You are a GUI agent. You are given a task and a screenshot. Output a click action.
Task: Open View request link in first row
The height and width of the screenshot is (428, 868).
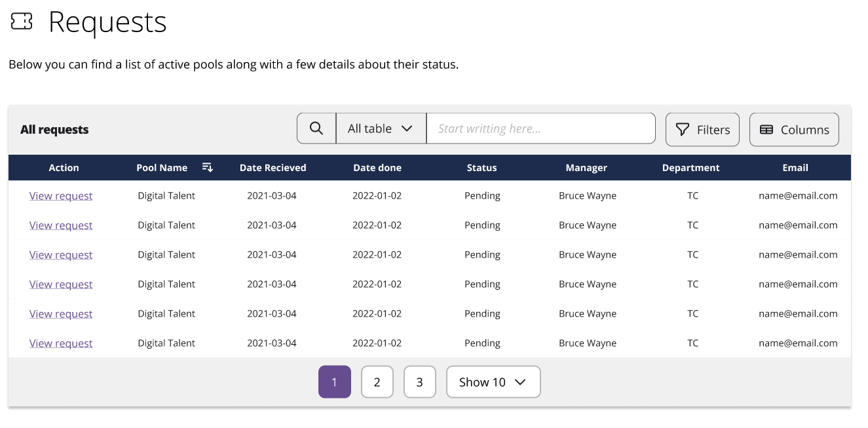click(61, 196)
